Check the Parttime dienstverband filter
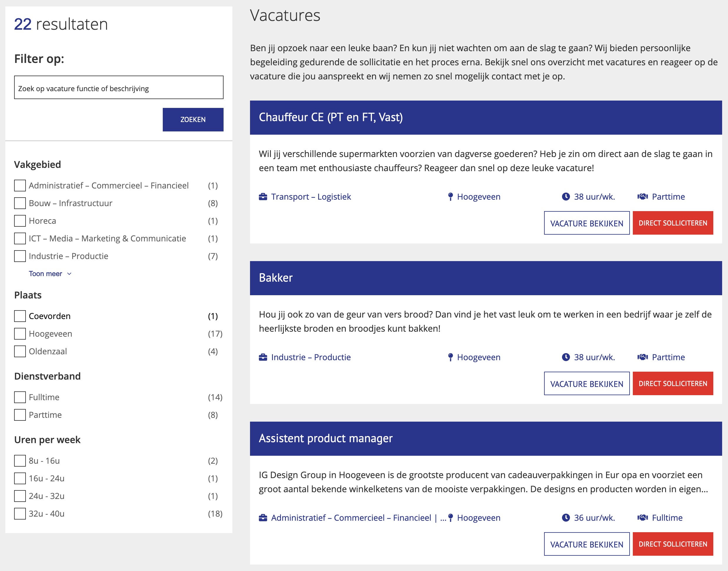This screenshot has width=728, height=571. [20, 415]
